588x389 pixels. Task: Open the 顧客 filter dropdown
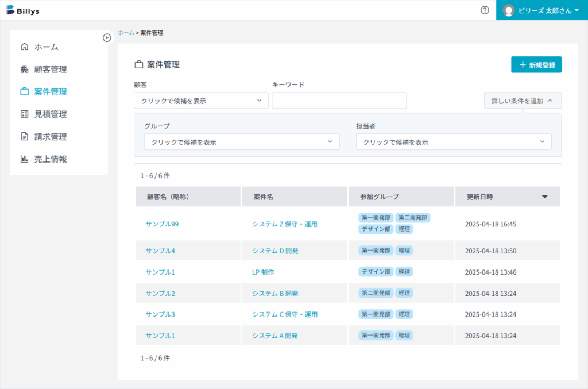click(201, 101)
